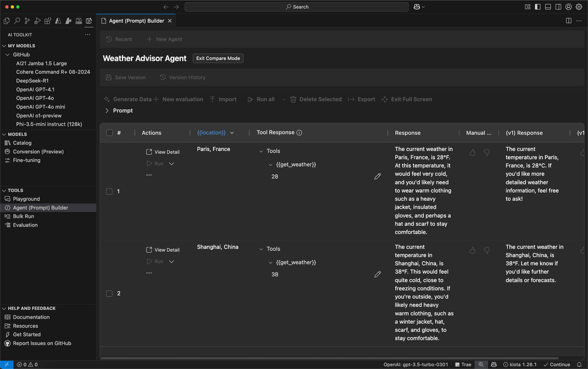Open the editor More Actions ellipsis
The height and width of the screenshot is (369, 588).
(579, 21)
